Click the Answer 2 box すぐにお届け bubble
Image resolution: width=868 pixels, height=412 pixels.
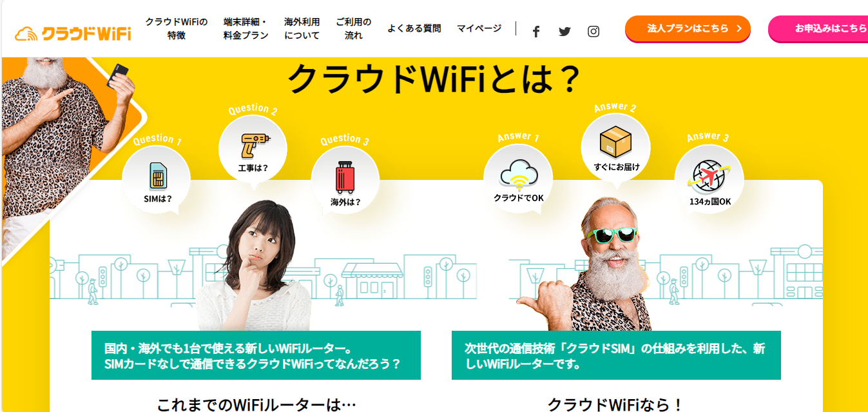click(616, 148)
